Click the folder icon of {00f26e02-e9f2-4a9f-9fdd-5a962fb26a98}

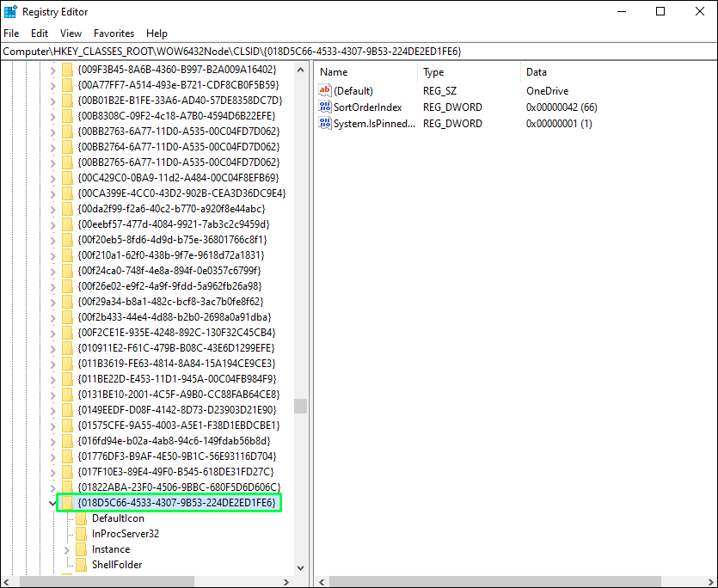pyautogui.click(x=67, y=286)
